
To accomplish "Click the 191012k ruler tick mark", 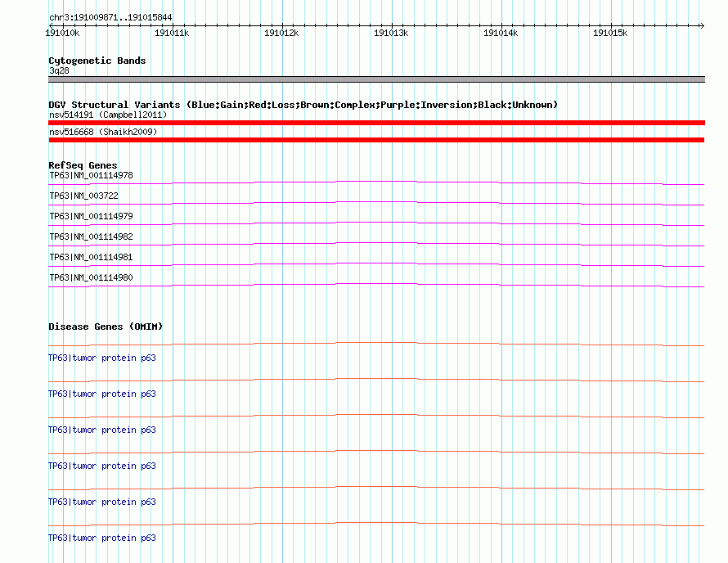I will [x=283, y=25].
